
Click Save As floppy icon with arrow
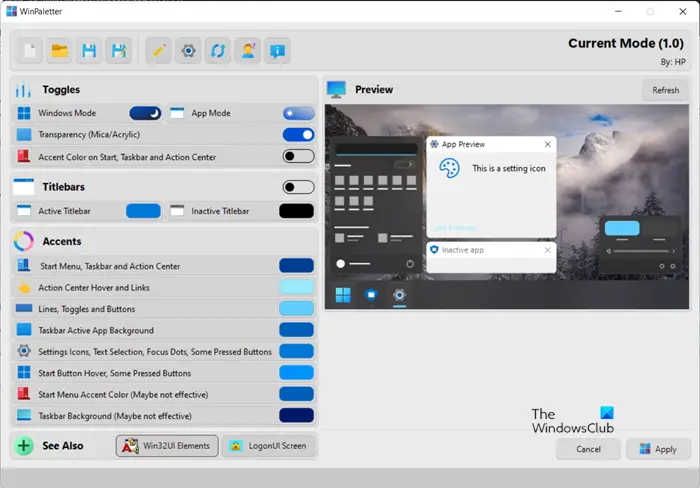click(119, 50)
